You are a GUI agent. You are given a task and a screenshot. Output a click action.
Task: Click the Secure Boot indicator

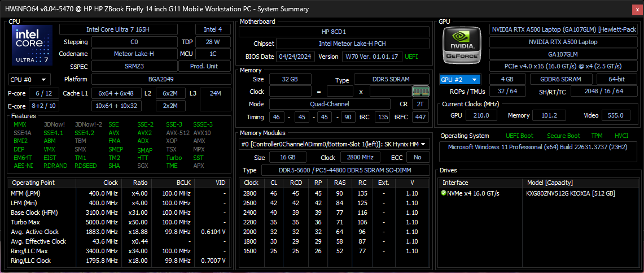(x=563, y=136)
